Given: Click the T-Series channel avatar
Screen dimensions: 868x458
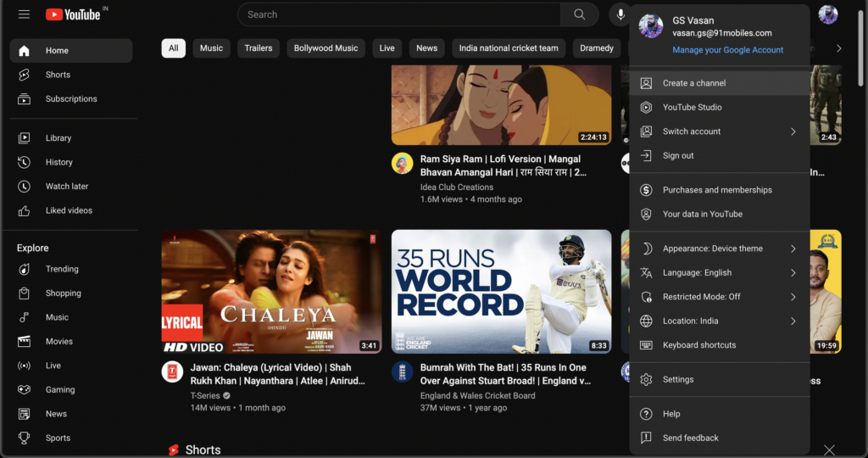Looking at the screenshot, I should pyautogui.click(x=172, y=371).
